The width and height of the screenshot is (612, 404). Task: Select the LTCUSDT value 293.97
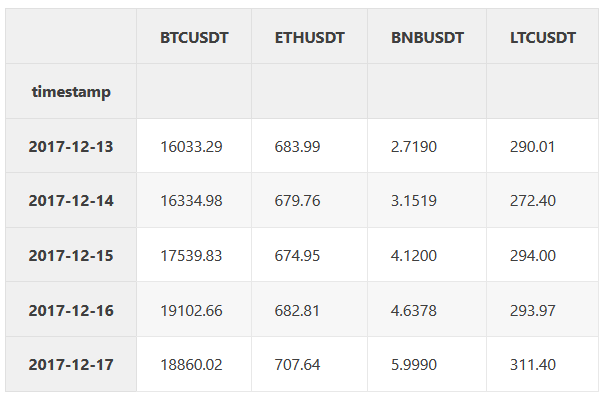(533, 310)
